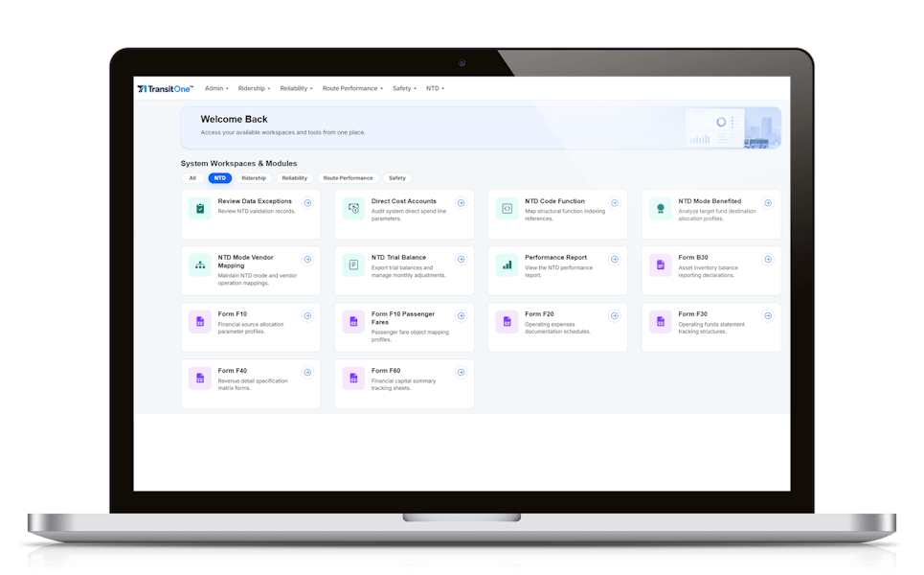Open Performance Report via its arrow icon
The width and height of the screenshot is (924, 575).
point(615,259)
